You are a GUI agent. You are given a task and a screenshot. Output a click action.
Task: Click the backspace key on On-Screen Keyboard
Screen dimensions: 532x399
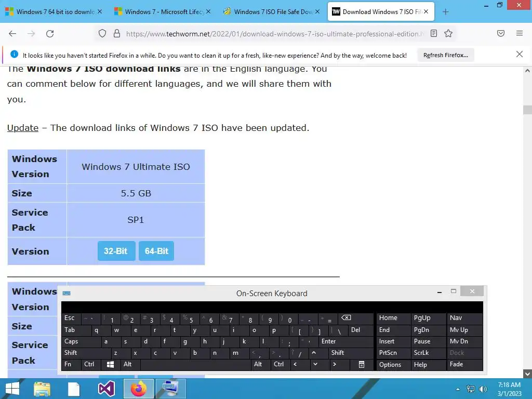(x=355, y=318)
